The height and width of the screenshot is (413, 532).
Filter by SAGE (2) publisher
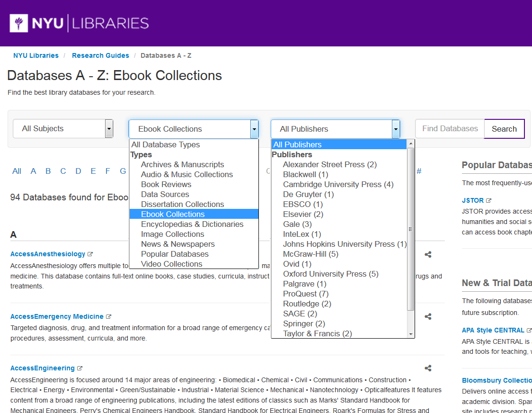pyautogui.click(x=339, y=314)
